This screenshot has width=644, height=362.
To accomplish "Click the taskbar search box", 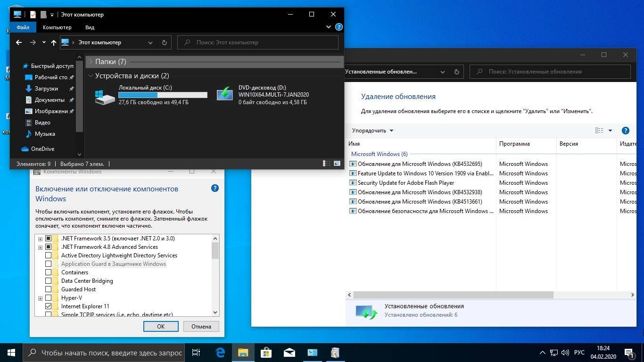I will [104, 353].
